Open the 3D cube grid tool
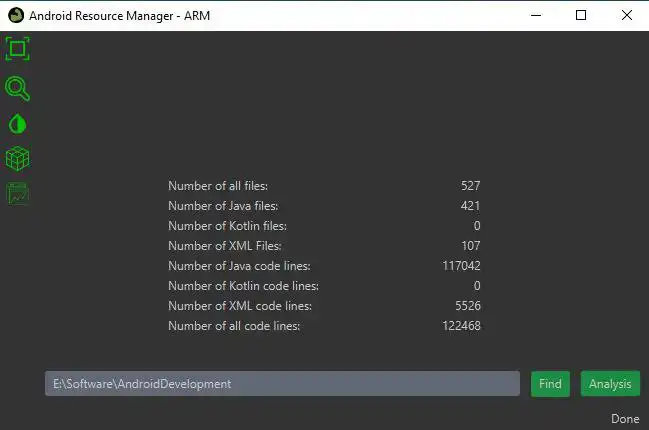This screenshot has height=430, width=649. point(17,159)
